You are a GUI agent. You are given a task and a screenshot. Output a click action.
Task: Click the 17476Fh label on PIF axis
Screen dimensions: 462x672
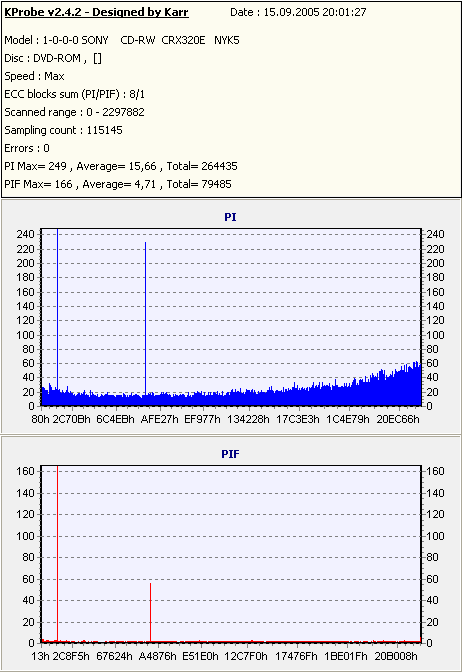tap(296, 657)
